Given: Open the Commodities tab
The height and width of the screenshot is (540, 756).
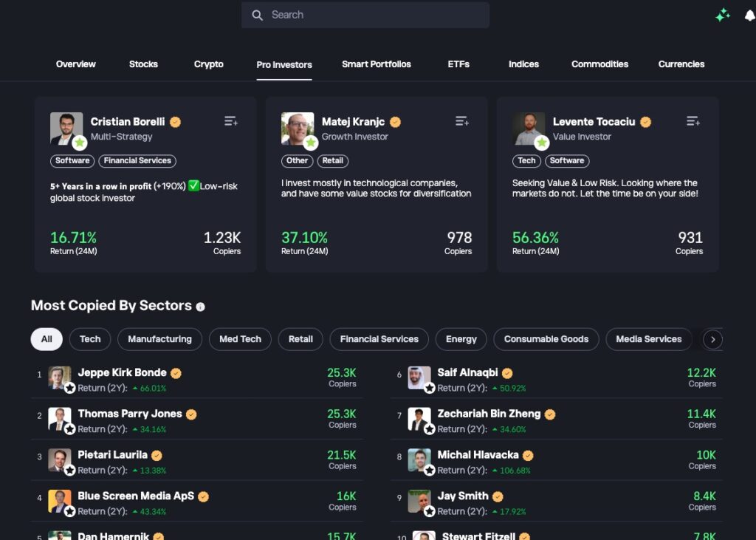Looking at the screenshot, I should (x=599, y=64).
